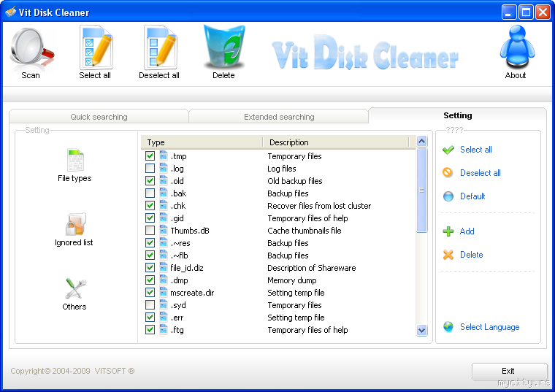Click the Select all toolbar icon

(96, 47)
